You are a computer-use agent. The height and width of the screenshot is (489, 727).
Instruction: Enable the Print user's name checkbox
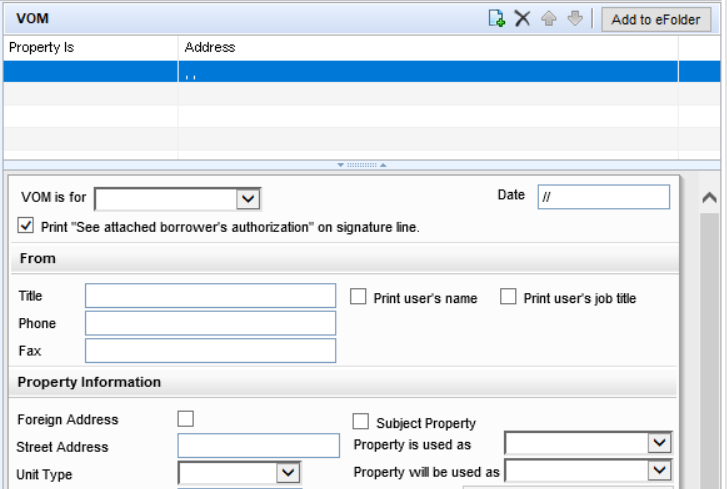pos(359,297)
